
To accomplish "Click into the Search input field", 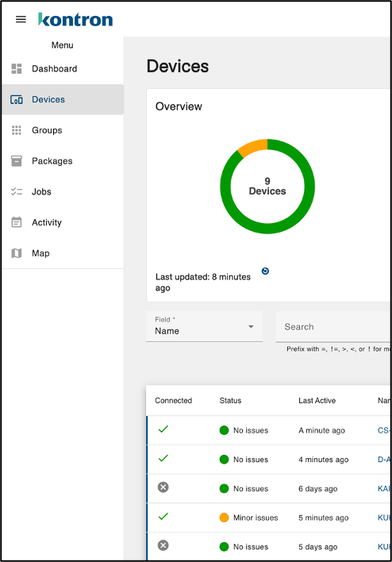I will pos(332,326).
